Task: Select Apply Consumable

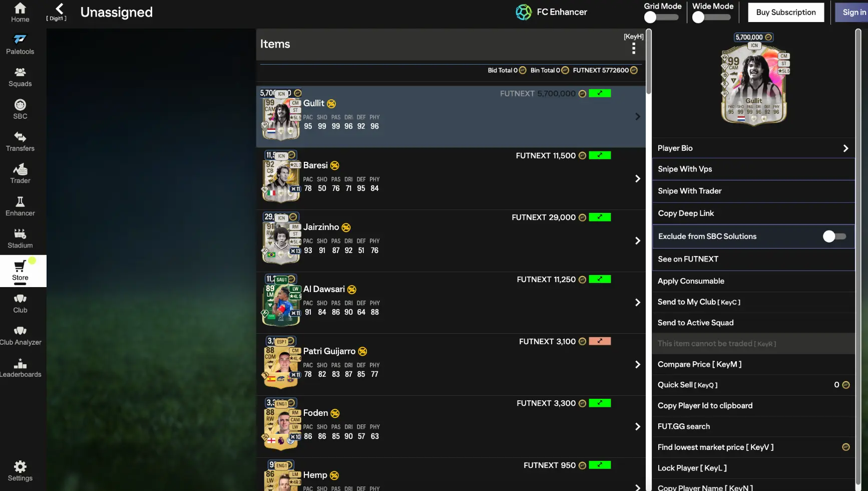Action: (x=753, y=281)
